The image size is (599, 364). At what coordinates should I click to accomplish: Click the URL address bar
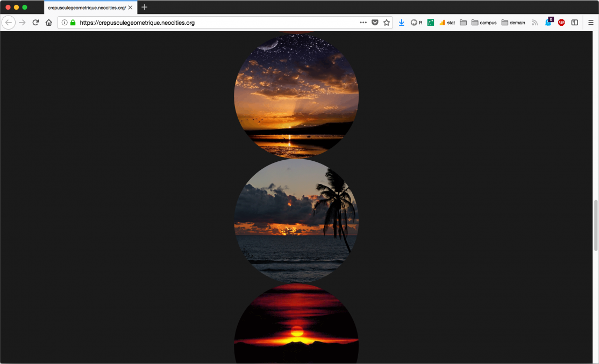215,23
